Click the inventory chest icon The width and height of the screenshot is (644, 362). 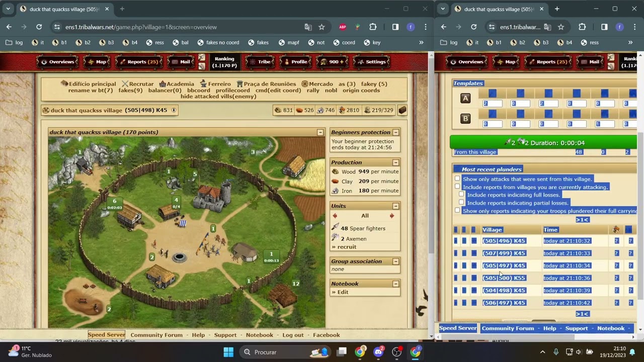(402, 110)
